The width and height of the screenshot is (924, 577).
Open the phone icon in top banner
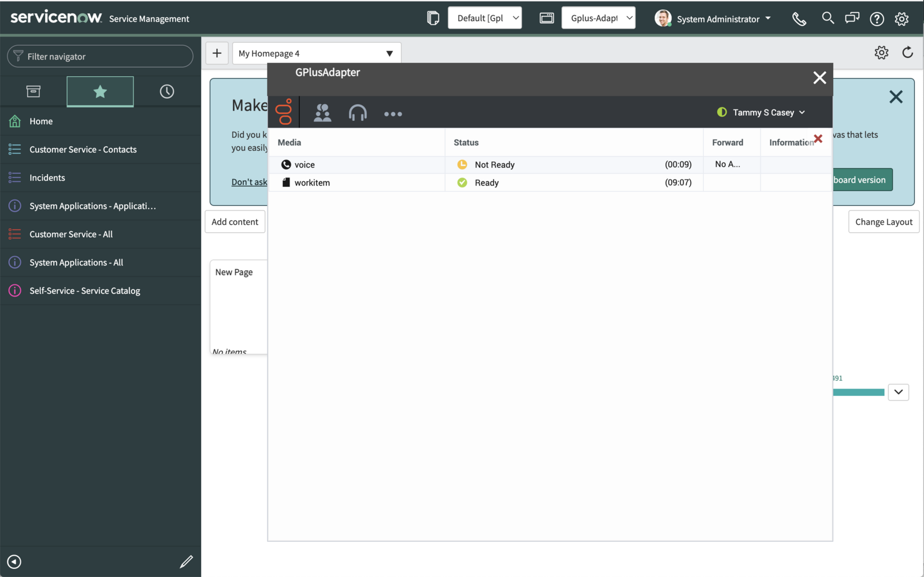(x=799, y=19)
